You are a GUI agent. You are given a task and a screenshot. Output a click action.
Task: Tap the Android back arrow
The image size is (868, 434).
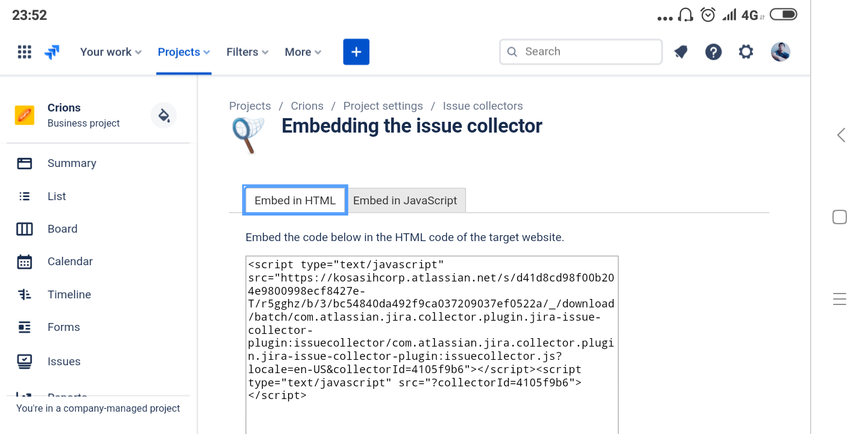coord(841,135)
